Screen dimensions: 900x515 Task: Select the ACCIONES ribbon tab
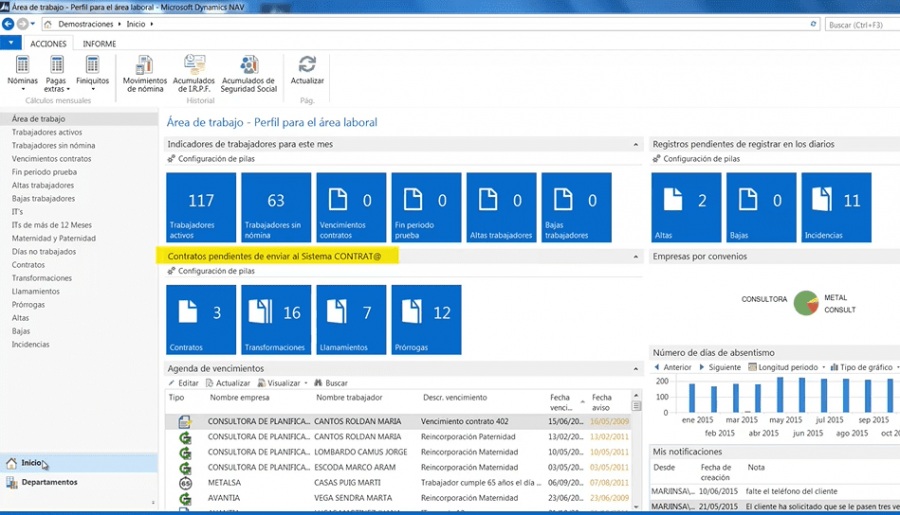point(48,44)
